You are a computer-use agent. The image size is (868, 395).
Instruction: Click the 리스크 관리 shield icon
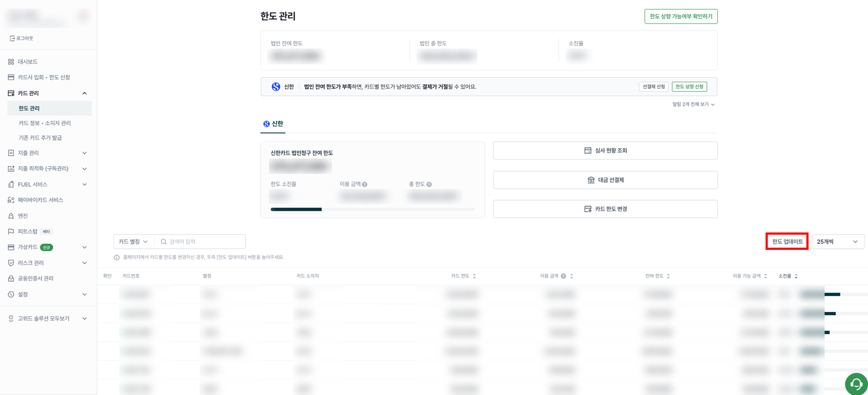[11, 263]
